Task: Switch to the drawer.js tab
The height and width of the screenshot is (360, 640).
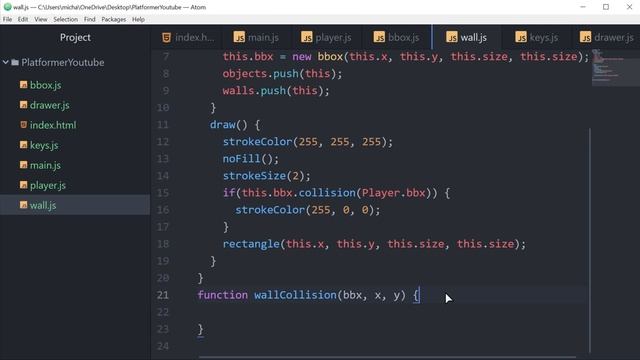Action: click(x=606, y=38)
